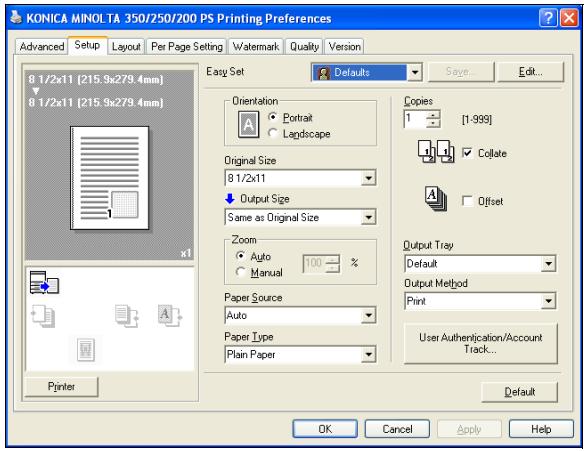Viewport: 584px width, 451px height.
Task: Switch to the Advanced tab
Action: [42, 47]
